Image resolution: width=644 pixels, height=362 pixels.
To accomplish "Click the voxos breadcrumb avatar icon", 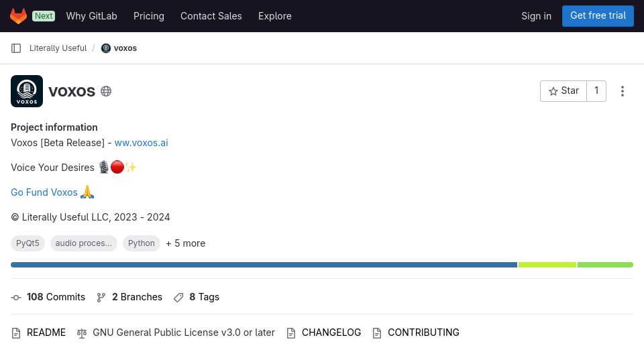I will (106, 48).
